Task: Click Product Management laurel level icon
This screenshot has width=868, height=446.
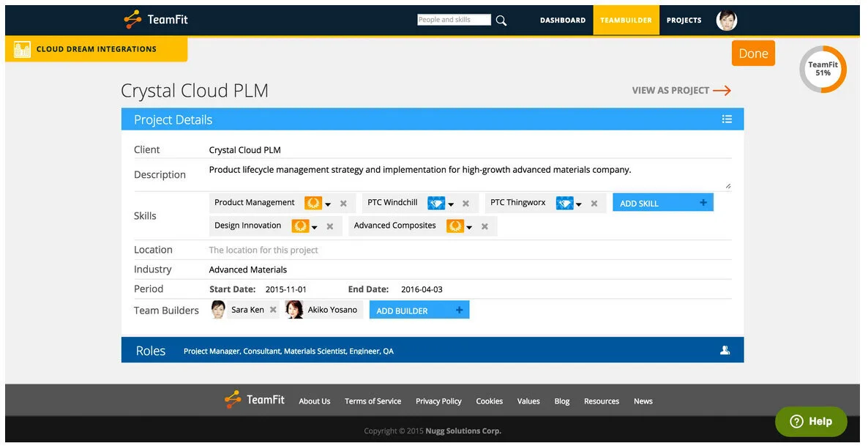Action: point(313,203)
